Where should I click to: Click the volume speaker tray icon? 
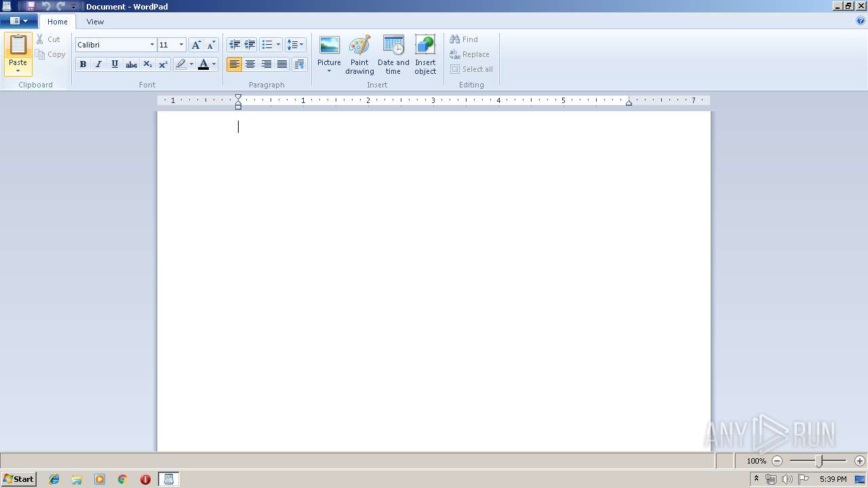click(x=787, y=479)
